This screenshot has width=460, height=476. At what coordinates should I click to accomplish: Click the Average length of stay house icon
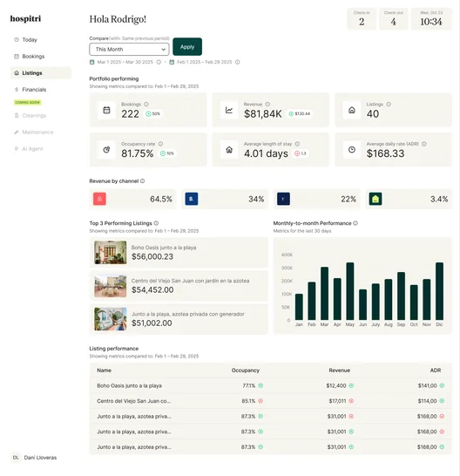coord(229,150)
